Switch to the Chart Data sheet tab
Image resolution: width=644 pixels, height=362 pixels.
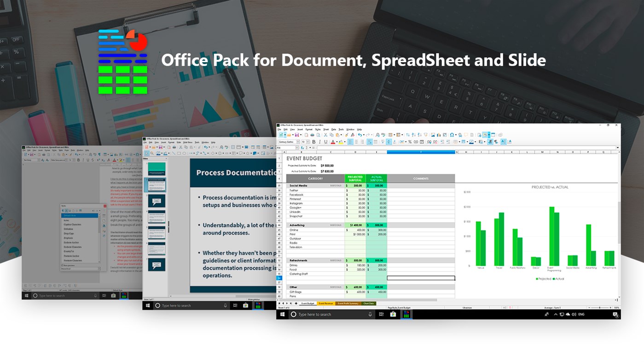(x=369, y=303)
